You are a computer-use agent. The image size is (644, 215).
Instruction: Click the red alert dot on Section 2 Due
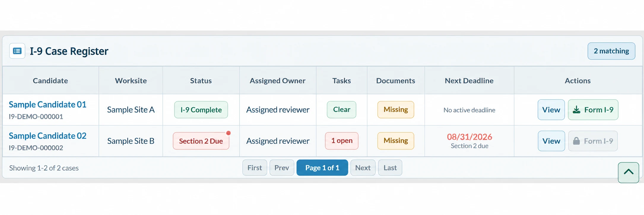228,133
